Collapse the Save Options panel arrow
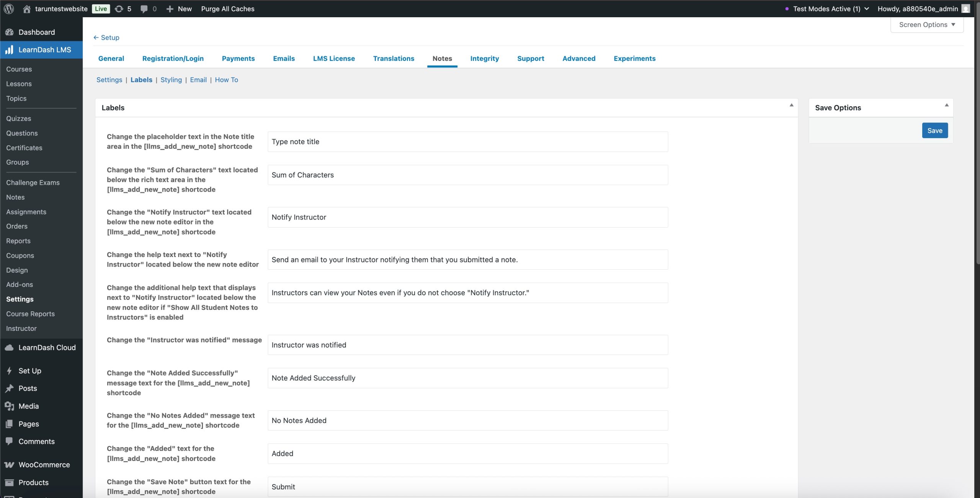Image resolution: width=980 pixels, height=498 pixels. click(x=946, y=105)
